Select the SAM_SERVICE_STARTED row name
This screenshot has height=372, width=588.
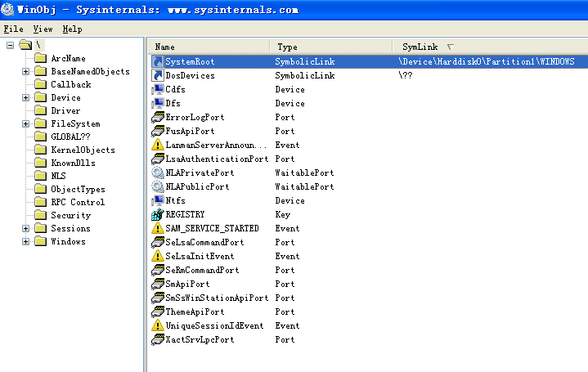pyautogui.click(x=213, y=228)
